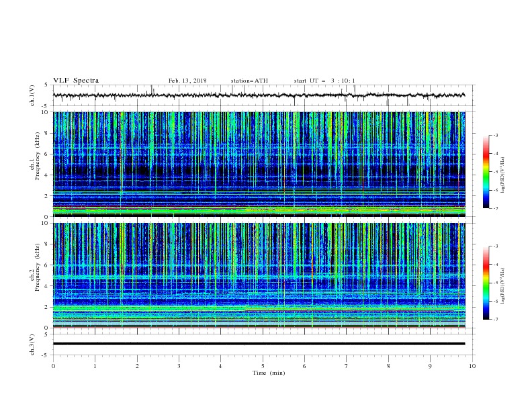Click the ch.2 frequency axis "2" tick label

tap(46, 307)
